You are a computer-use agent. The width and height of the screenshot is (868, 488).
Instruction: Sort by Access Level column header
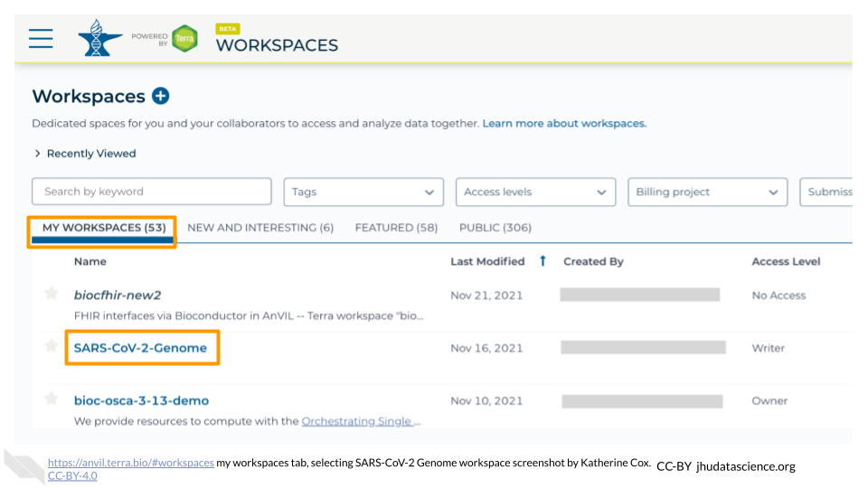tap(786, 261)
